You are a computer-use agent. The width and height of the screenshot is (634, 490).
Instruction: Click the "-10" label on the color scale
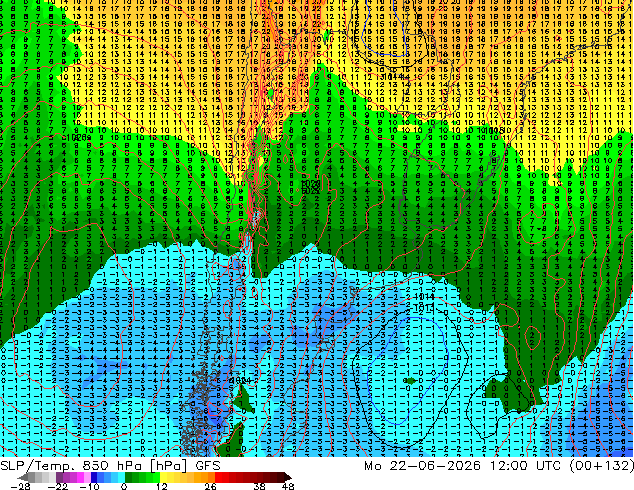[89, 486]
